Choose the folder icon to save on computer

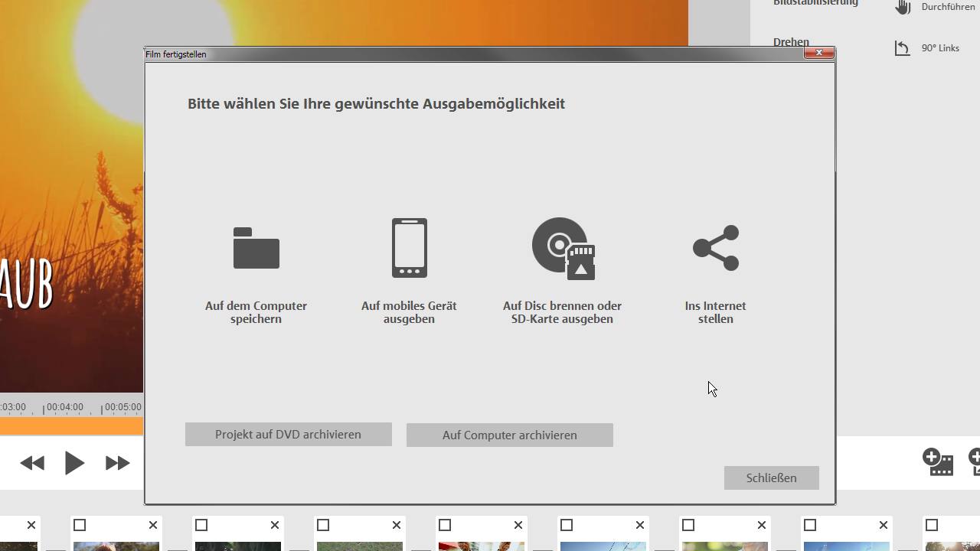(256, 248)
